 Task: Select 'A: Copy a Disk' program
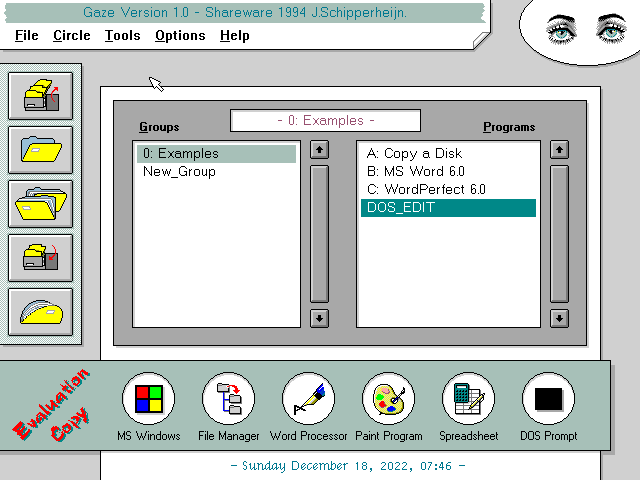click(x=448, y=154)
